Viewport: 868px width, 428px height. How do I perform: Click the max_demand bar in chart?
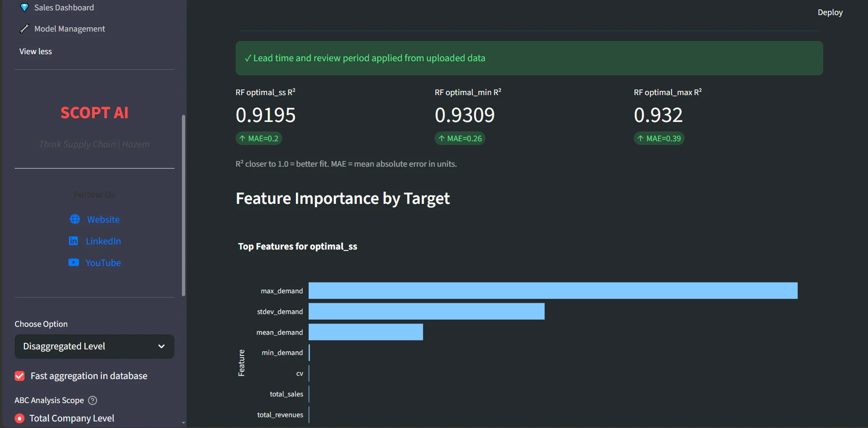point(553,291)
